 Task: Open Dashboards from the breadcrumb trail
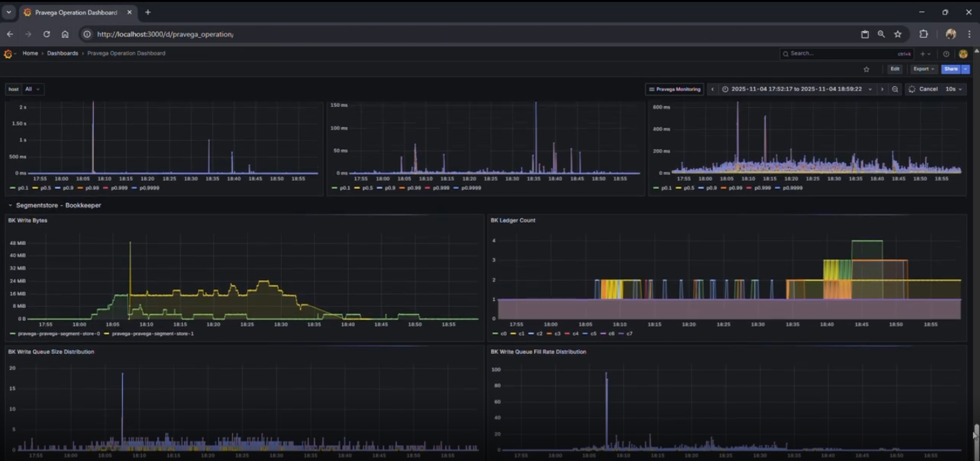click(x=62, y=53)
